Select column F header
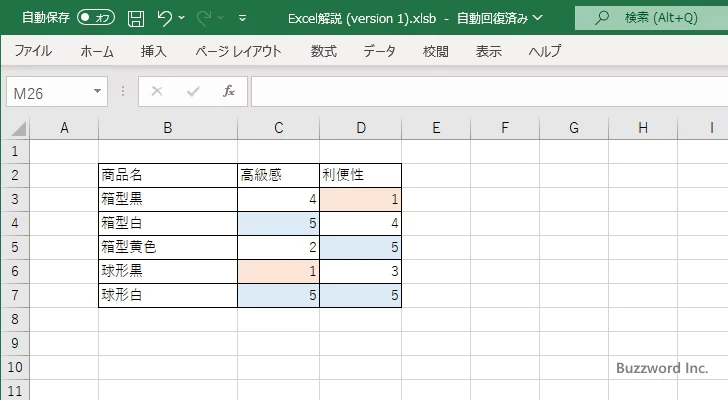Screen dimensions: 728x400 coord(505,128)
